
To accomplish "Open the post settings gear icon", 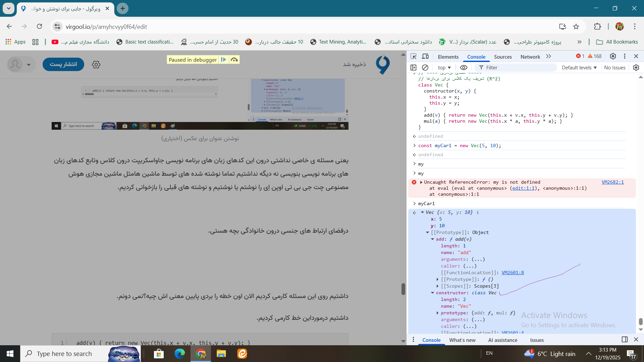I will [96, 64].
